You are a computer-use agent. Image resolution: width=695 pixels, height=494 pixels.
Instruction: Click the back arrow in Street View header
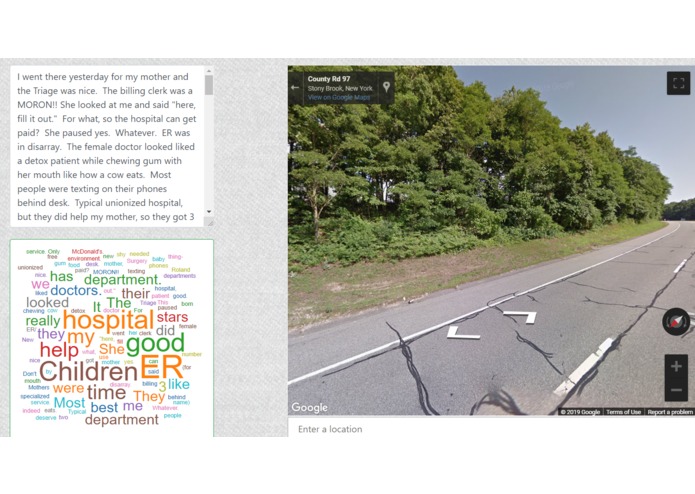pyautogui.click(x=295, y=88)
